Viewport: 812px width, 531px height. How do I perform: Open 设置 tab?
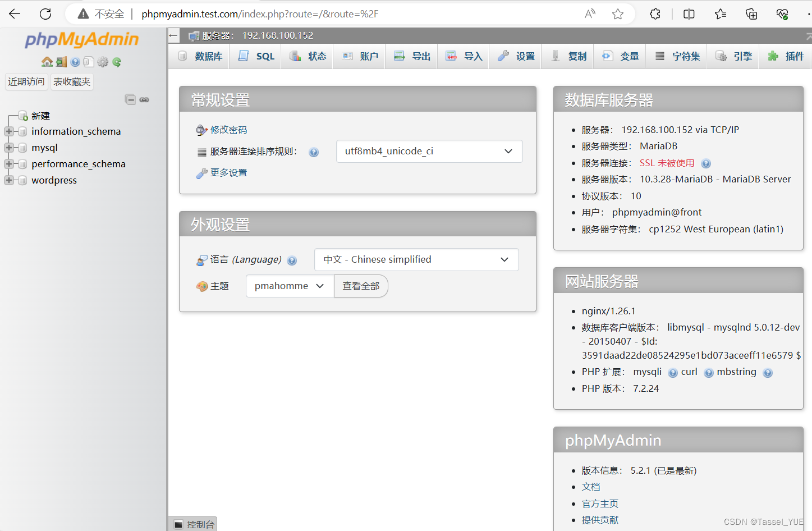pyautogui.click(x=516, y=56)
